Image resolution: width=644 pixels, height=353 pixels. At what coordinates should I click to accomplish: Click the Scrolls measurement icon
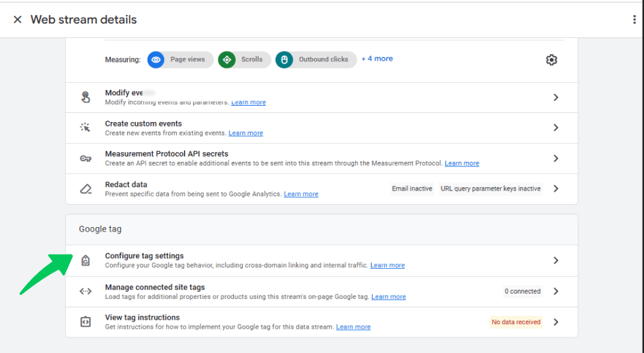[227, 60]
